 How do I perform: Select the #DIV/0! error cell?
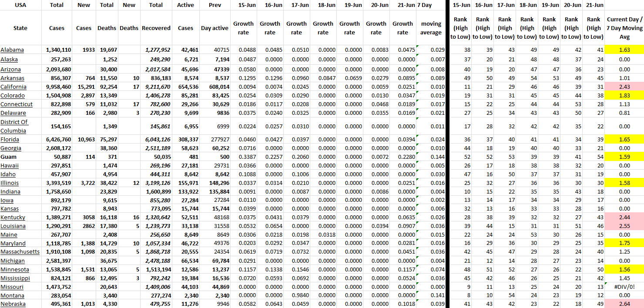tap(624, 287)
